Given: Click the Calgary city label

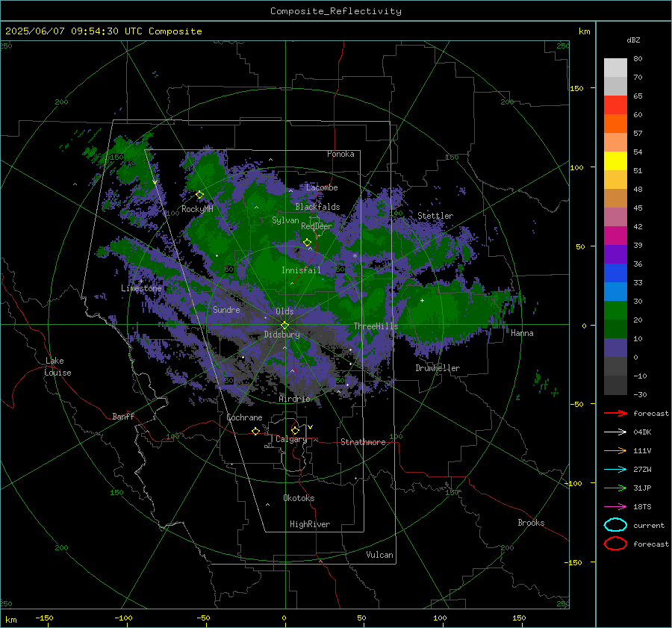Looking at the screenshot, I should pyautogui.click(x=291, y=439).
